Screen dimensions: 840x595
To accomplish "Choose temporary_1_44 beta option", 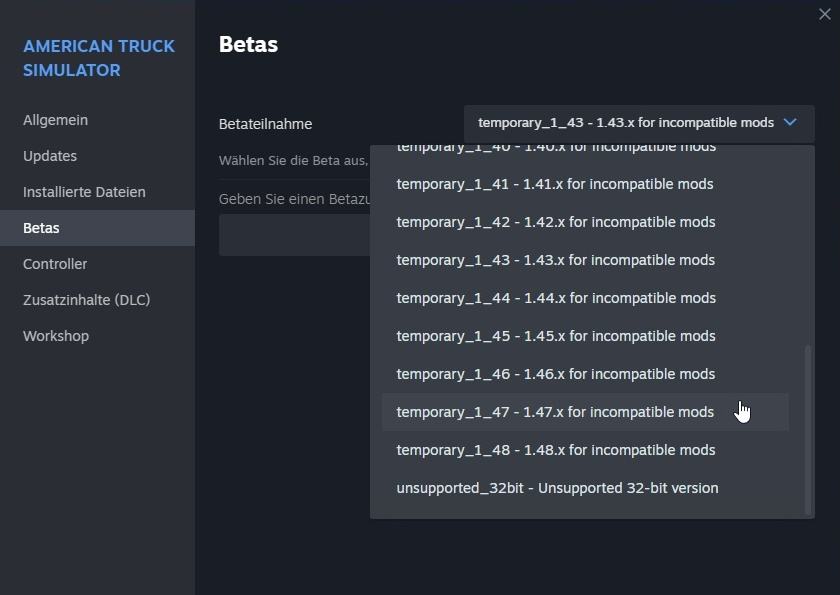I will click(585, 298).
